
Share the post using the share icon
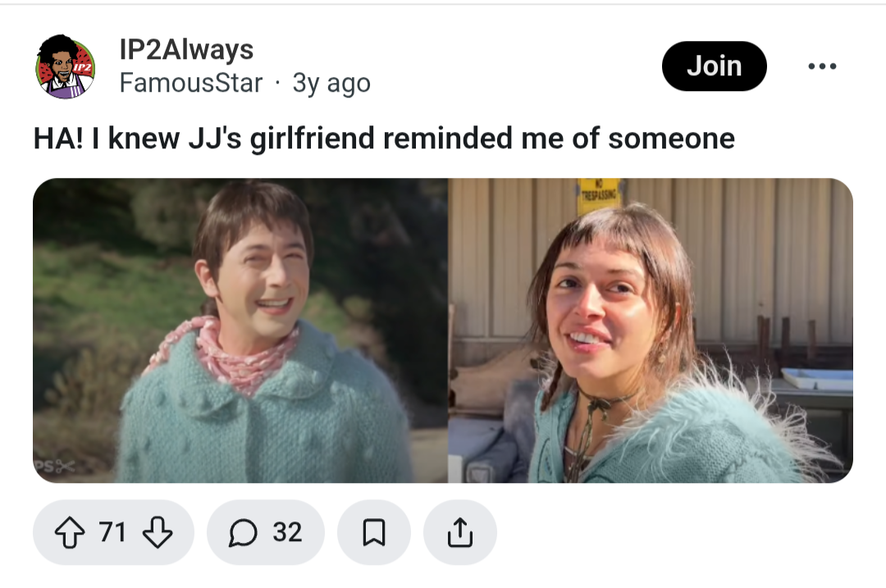point(460,532)
